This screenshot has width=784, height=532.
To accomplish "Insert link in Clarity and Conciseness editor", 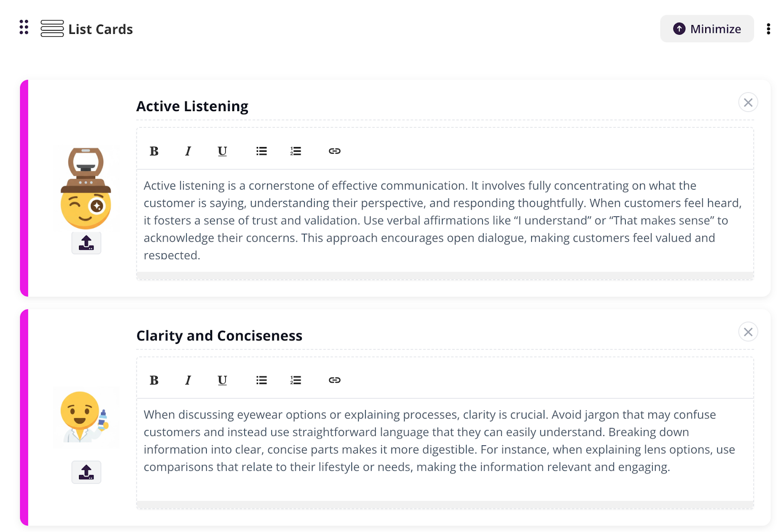I will point(335,380).
